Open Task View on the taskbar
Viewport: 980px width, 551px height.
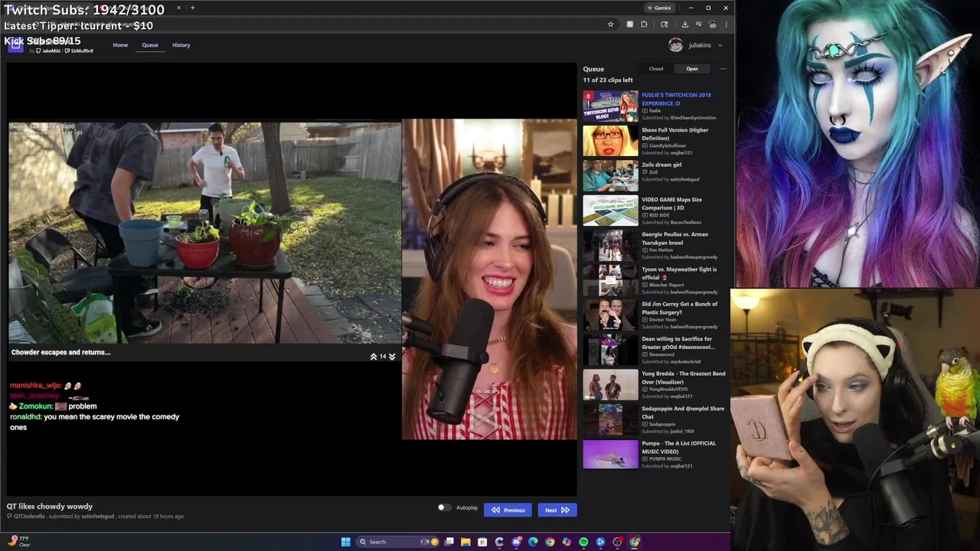449,542
